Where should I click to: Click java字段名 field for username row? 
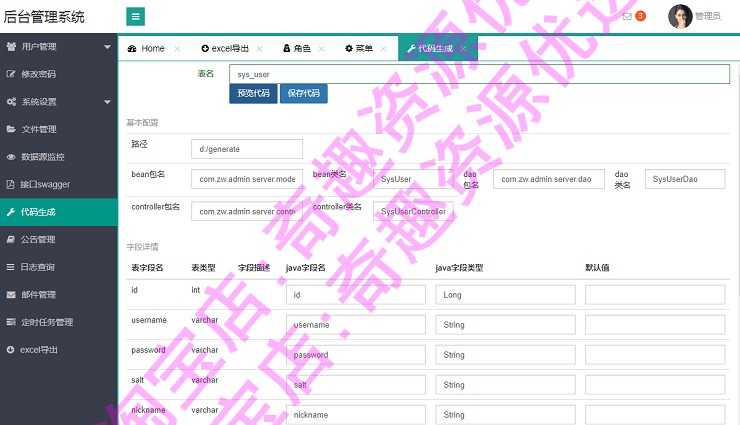click(356, 325)
